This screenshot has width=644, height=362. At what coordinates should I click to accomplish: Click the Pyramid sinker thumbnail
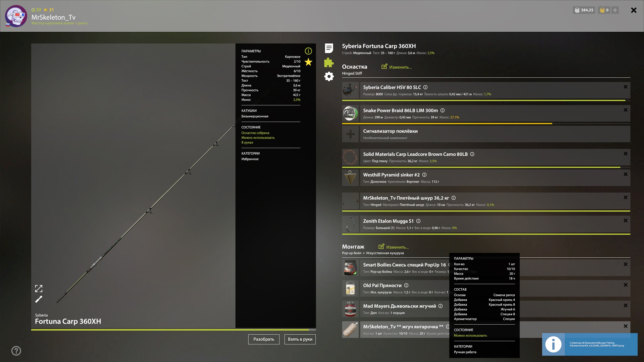tap(350, 178)
